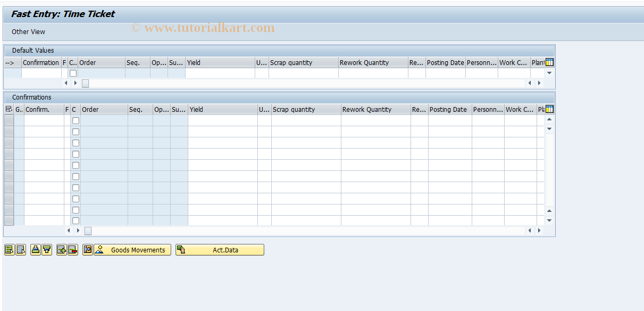Tick the C checkbox in second Confirmations row
644x311 pixels.
pos(76,132)
